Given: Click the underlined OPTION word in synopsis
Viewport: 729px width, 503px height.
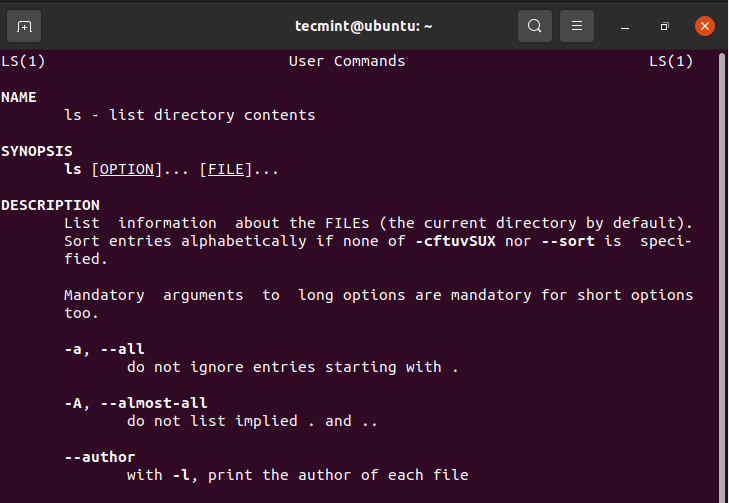Looking at the screenshot, I should pos(127,169).
